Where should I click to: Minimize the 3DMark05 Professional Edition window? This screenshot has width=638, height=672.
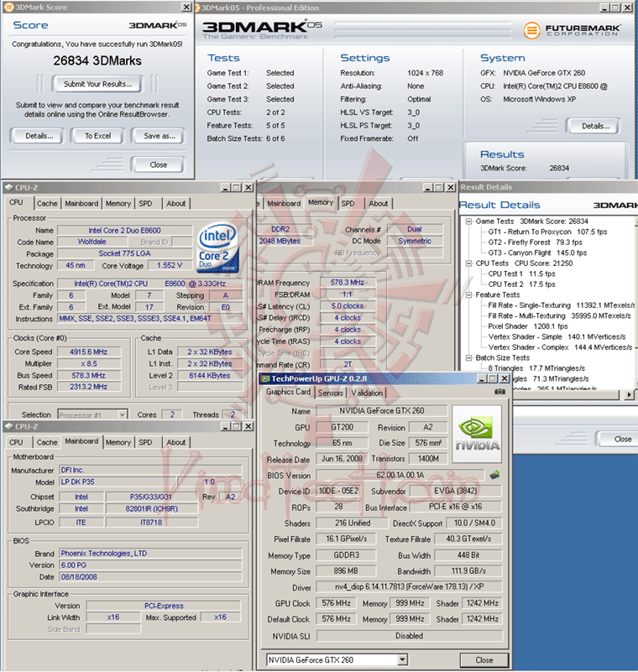604,8
